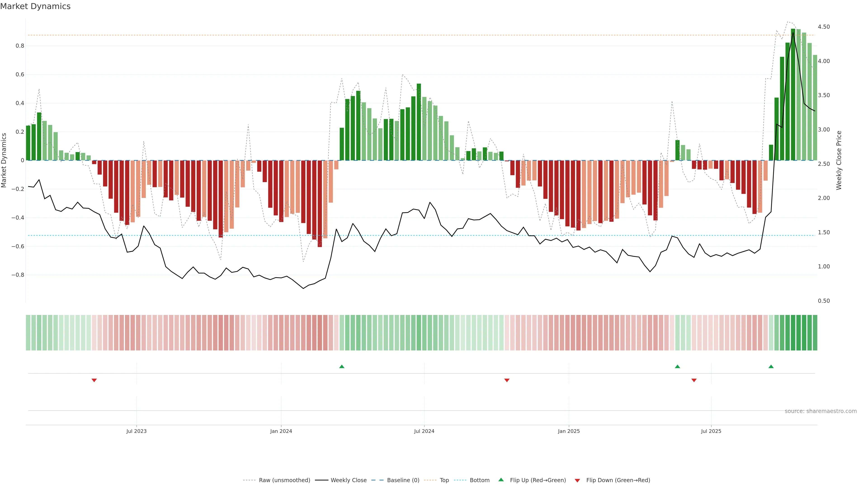Click the tallest dark green bar at peak
This screenshot has height=488, width=868.
(x=793, y=94)
